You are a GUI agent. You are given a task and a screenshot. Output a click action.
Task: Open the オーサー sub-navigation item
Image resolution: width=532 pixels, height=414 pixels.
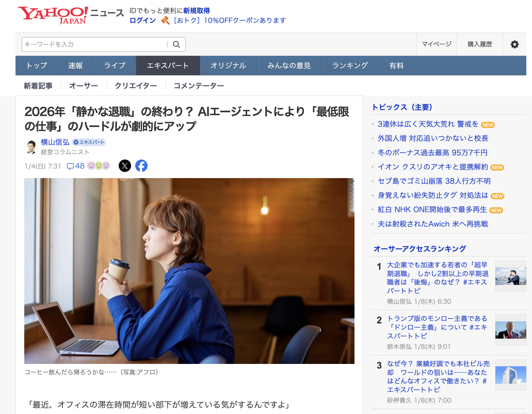(84, 86)
